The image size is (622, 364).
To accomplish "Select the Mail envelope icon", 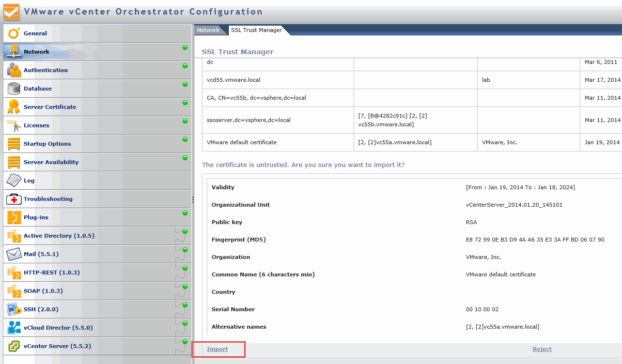I will [14, 254].
